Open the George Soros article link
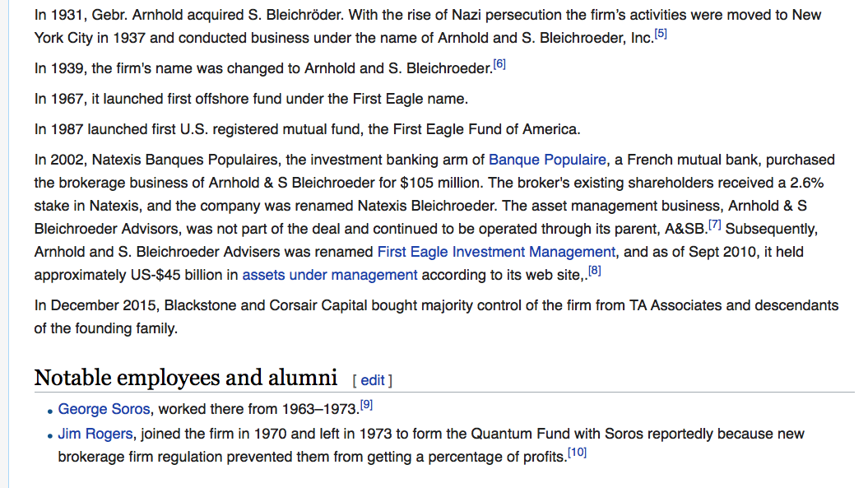Image resolution: width=868 pixels, height=488 pixels. (104, 409)
